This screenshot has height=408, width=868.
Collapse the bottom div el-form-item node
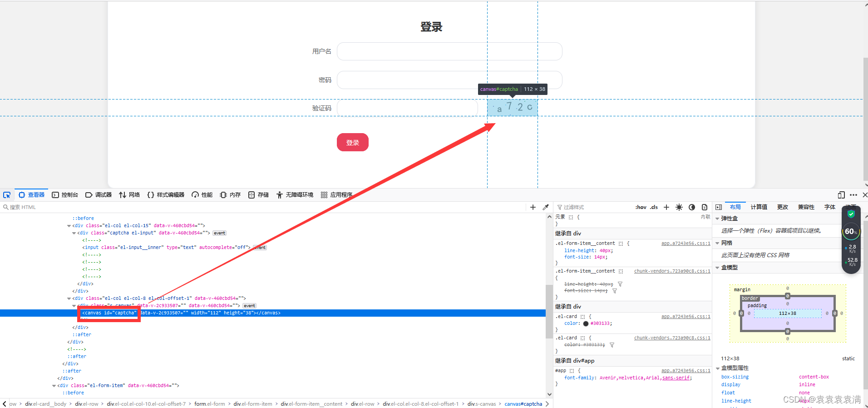click(54, 386)
